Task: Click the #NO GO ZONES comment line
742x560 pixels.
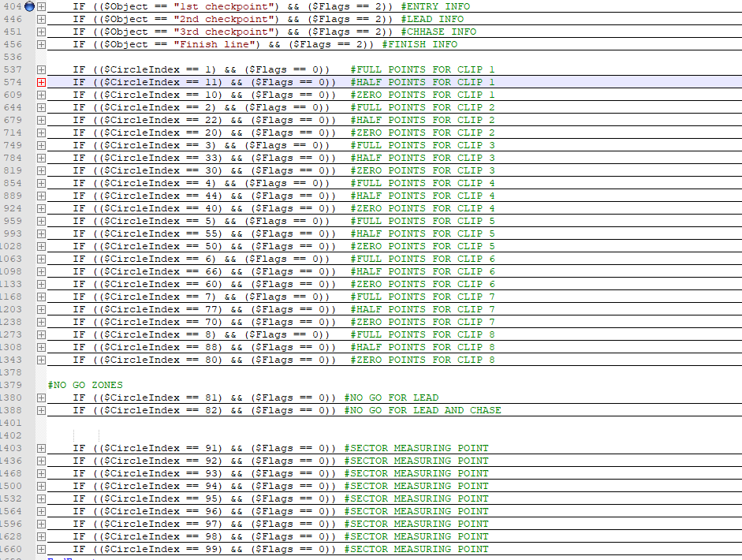Action: click(85, 385)
